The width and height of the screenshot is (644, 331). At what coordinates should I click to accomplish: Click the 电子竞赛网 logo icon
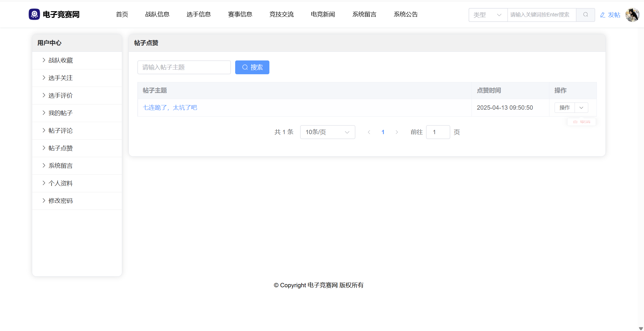pos(34,14)
